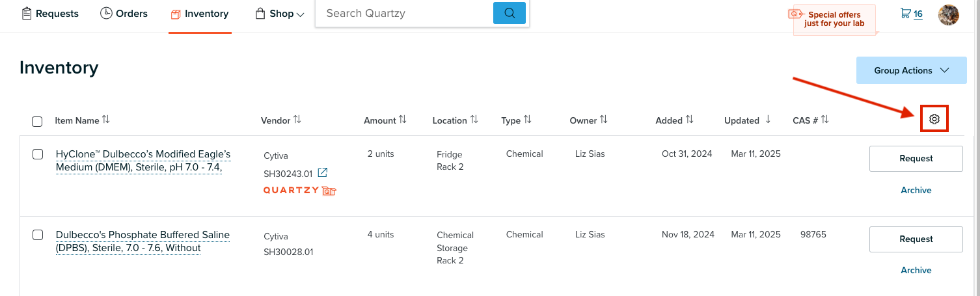Click CAS number 98765

(813, 235)
